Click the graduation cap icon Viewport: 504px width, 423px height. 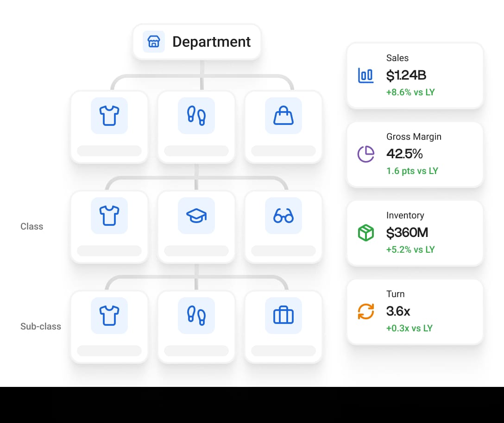[196, 216]
